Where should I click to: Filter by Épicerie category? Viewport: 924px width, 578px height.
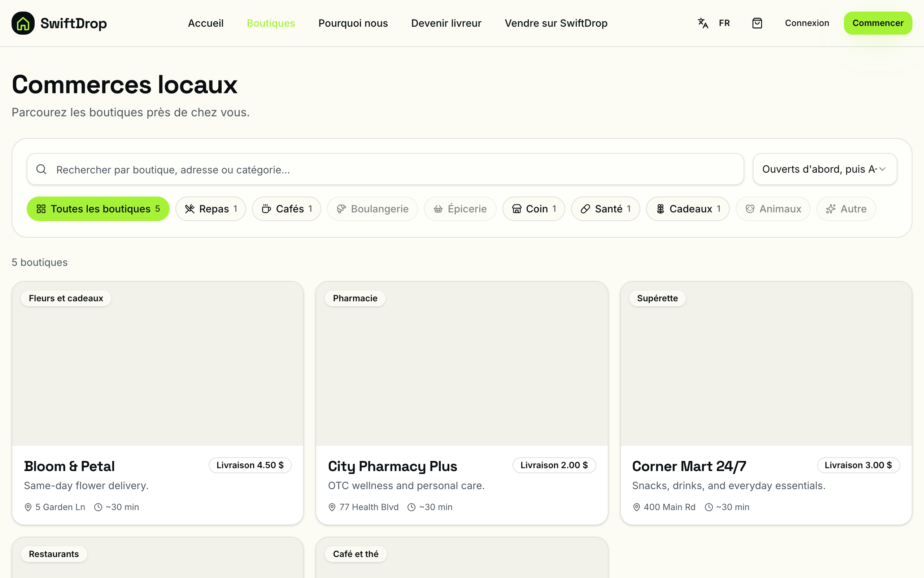(x=460, y=209)
